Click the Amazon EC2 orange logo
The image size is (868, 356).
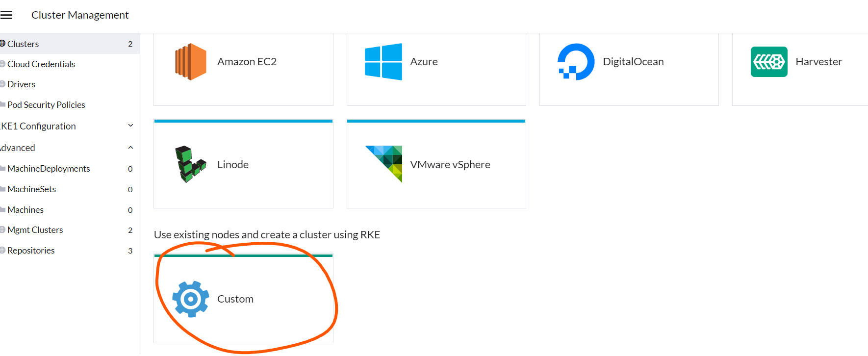(x=191, y=62)
